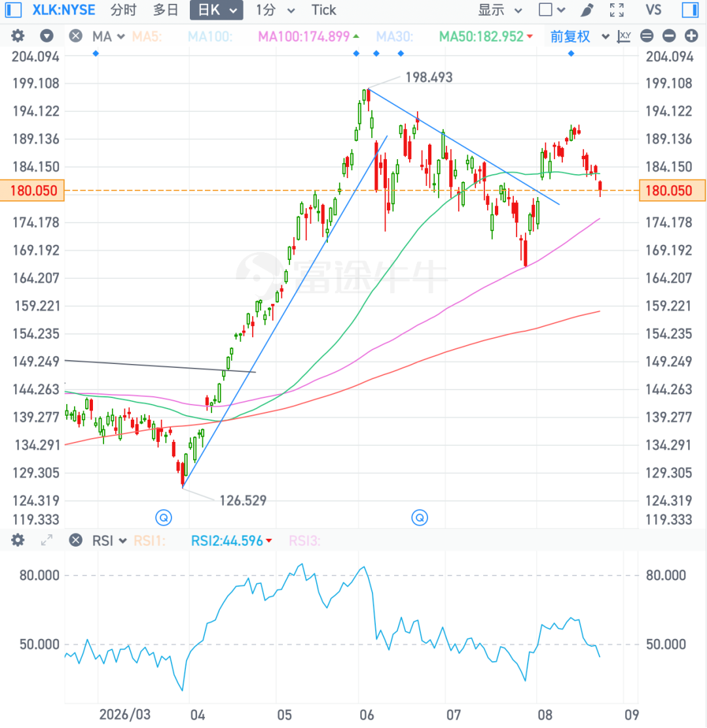Image resolution: width=707 pixels, height=728 pixels.
Task: Open the drawing pen tool
Action: pos(587,10)
